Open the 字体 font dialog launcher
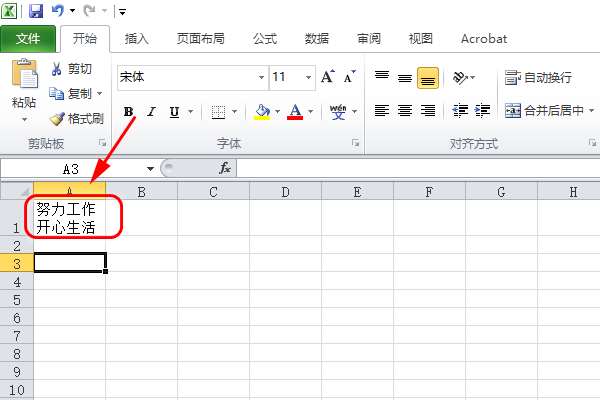This screenshot has height=400, width=600. click(355, 143)
